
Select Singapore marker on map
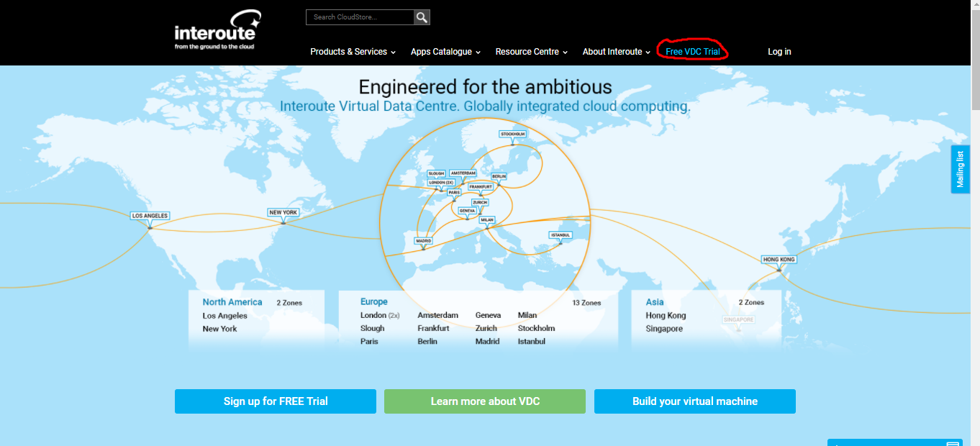click(738, 319)
